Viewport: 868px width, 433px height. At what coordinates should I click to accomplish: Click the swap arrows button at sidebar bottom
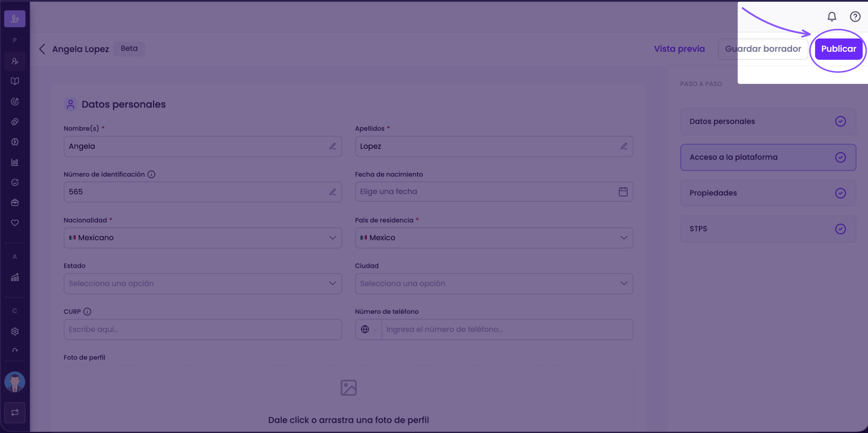[15, 413]
